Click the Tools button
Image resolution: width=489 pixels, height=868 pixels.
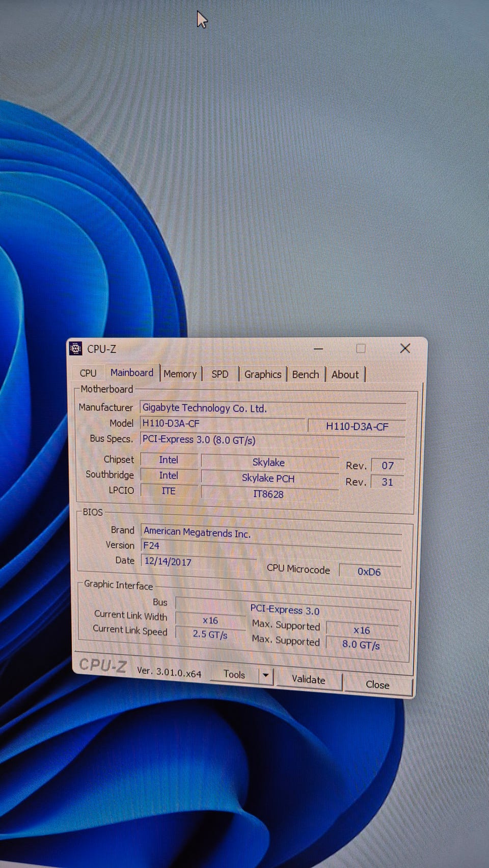click(x=234, y=674)
